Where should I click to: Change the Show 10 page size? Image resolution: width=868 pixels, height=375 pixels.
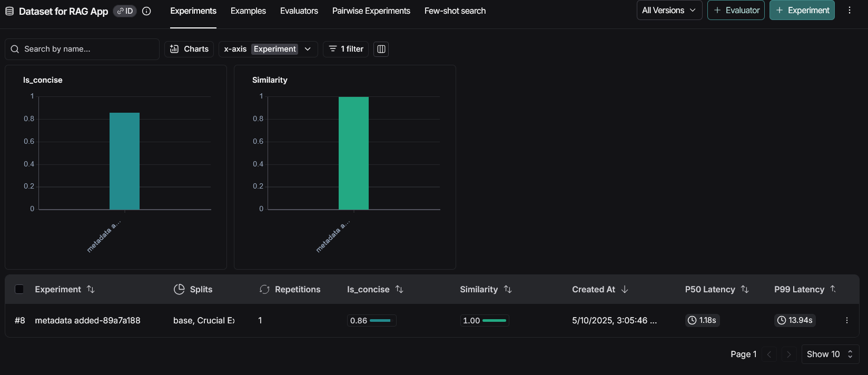[x=830, y=354]
